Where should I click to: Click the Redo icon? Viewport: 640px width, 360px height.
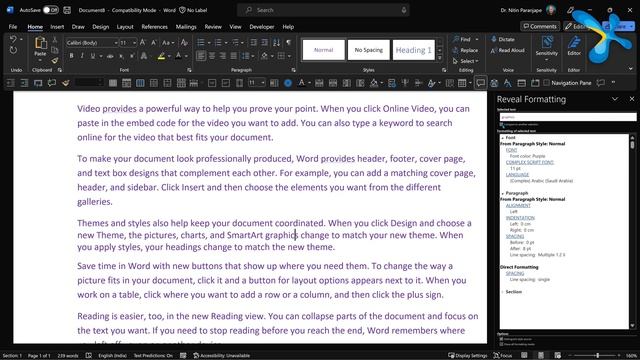click(x=13, y=51)
